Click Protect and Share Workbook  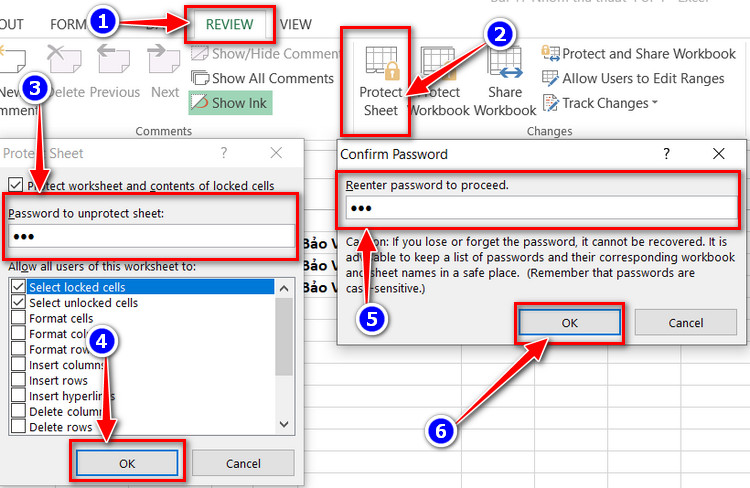[x=639, y=54]
